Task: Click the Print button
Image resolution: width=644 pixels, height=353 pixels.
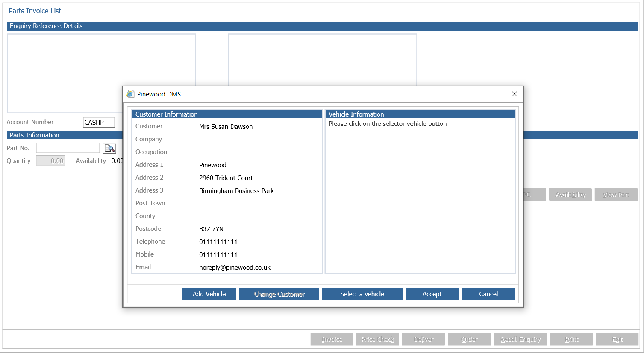Action: pos(571,339)
